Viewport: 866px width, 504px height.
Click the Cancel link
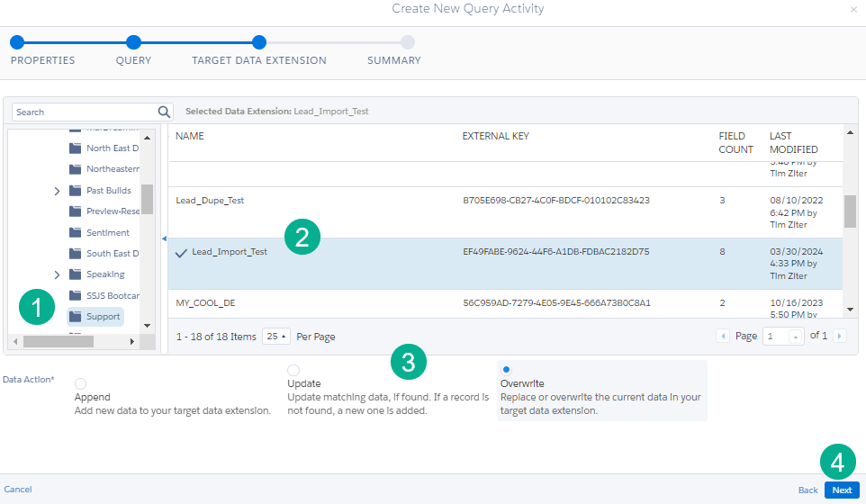(18, 490)
